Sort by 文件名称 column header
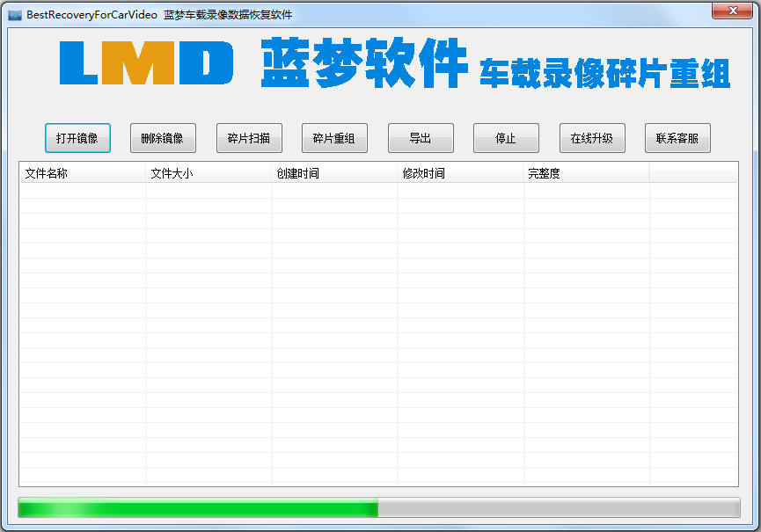Screen dimensions: 761x532 pyautogui.click(x=83, y=173)
